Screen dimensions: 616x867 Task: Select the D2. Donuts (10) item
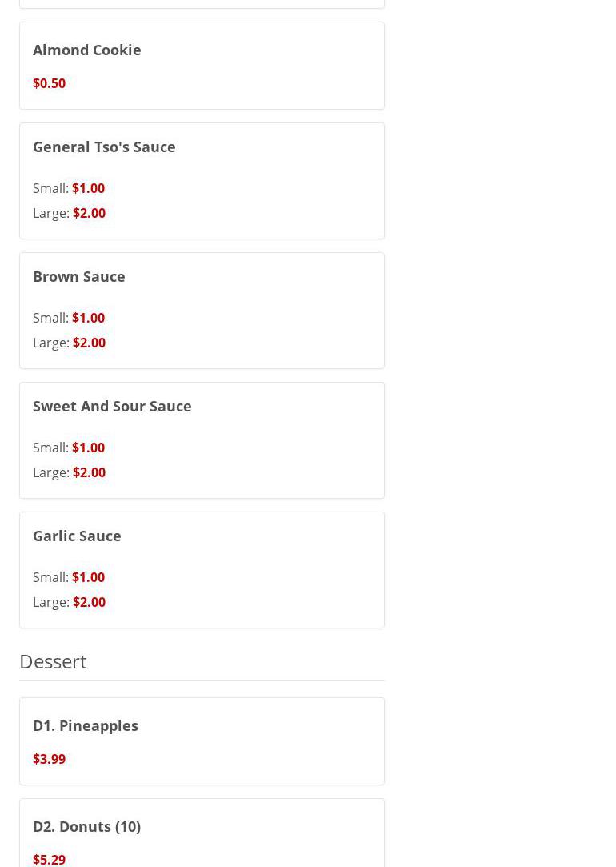pyautogui.click(x=86, y=826)
